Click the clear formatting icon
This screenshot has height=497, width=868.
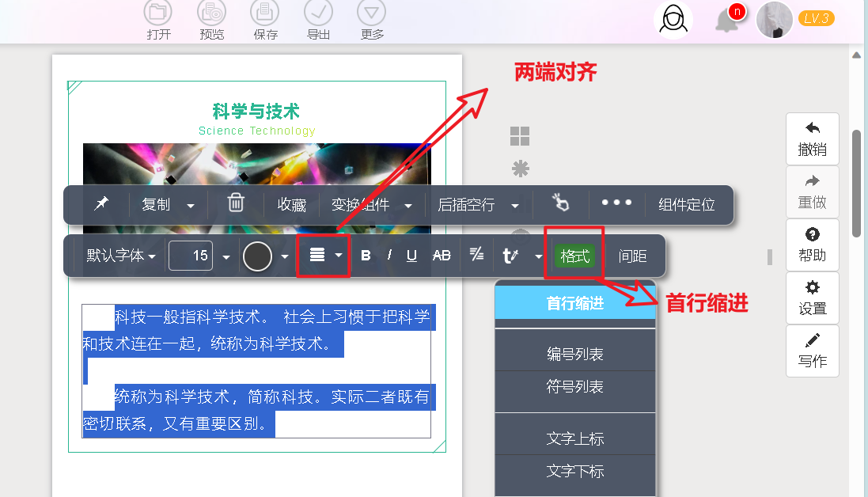coord(476,255)
